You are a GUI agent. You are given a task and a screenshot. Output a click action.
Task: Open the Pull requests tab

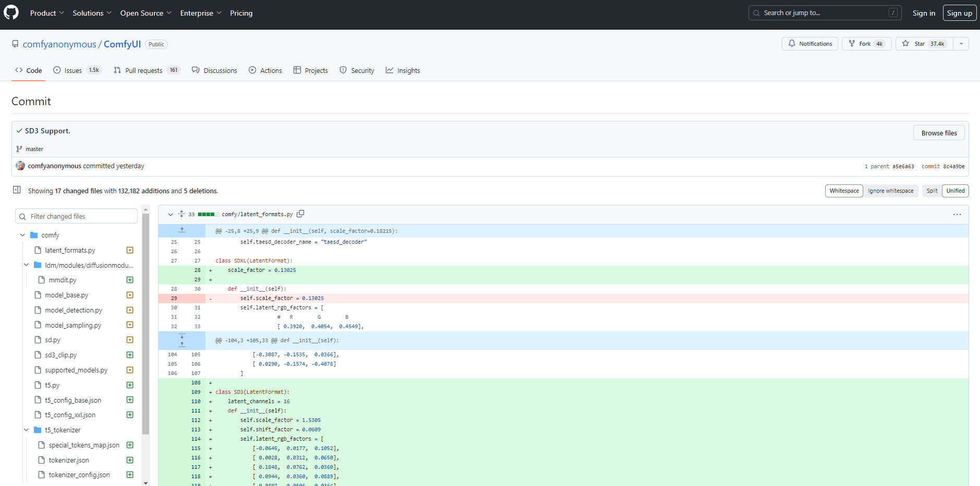[146, 70]
